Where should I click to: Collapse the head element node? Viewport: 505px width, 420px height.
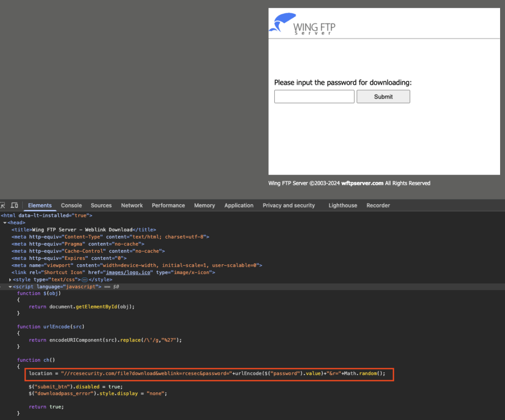click(x=5, y=223)
